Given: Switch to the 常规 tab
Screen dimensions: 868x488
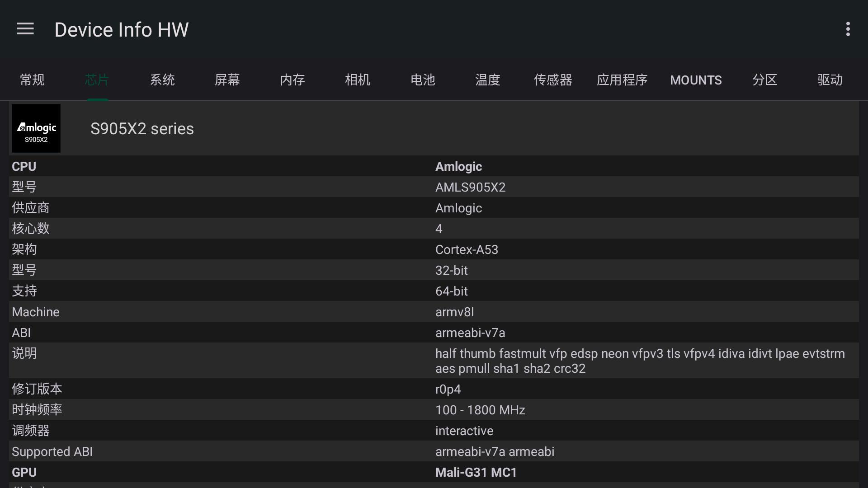Looking at the screenshot, I should [32, 80].
